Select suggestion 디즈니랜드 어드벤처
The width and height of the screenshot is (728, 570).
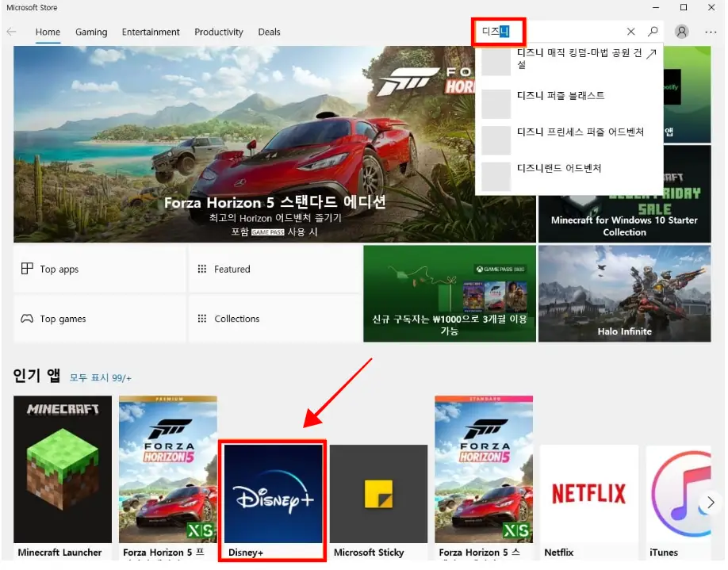pyautogui.click(x=569, y=175)
